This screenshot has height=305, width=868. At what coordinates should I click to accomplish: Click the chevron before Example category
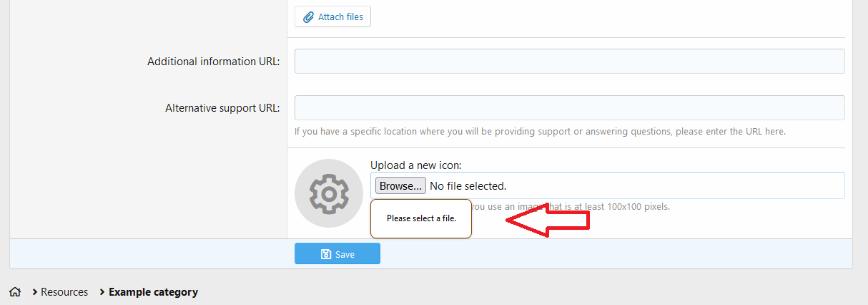click(102, 292)
